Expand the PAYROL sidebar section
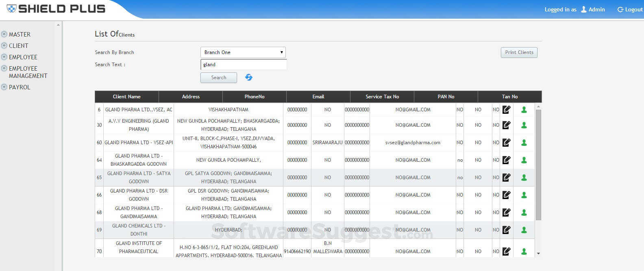 tap(19, 87)
